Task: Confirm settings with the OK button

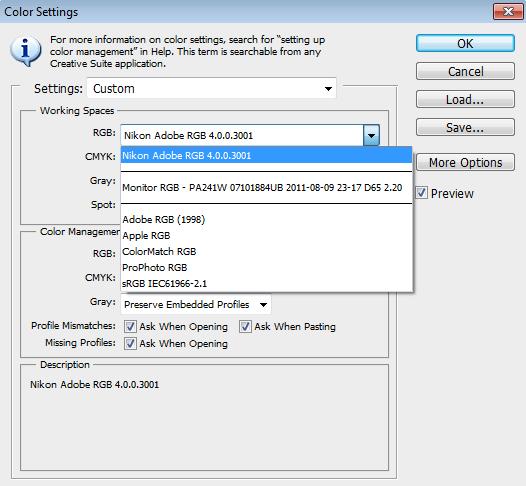Action: point(465,43)
